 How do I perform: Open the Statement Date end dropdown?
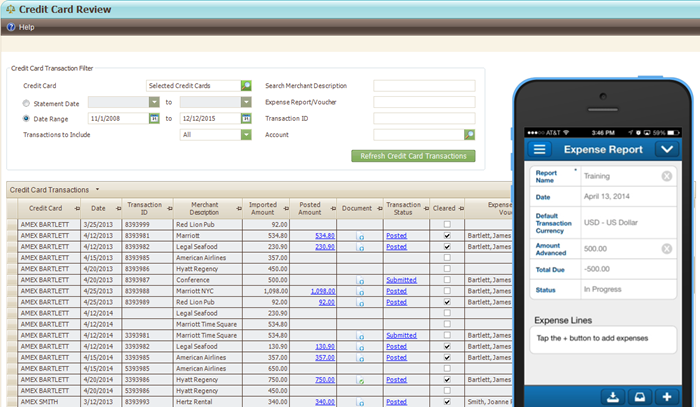[x=246, y=102]
